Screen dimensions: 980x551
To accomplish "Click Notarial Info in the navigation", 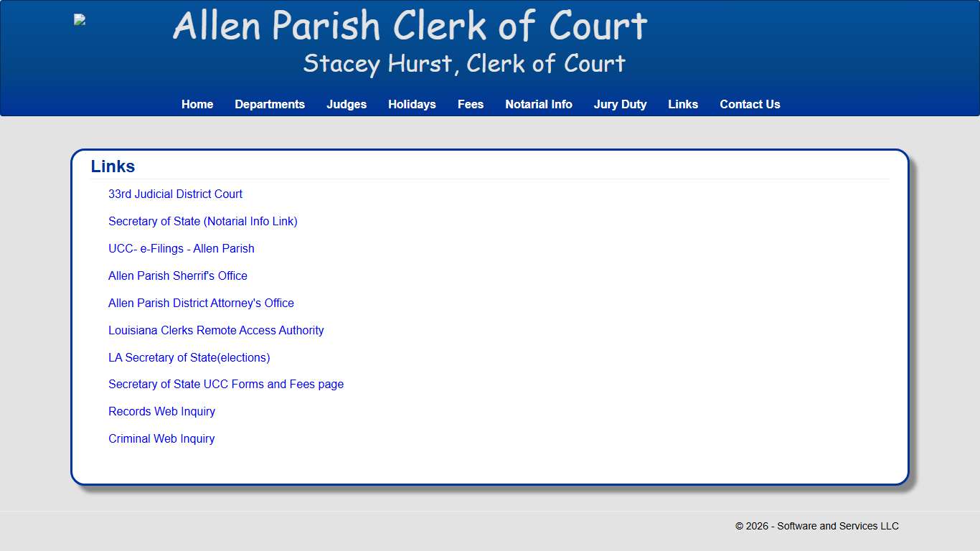I will point(539,104).
